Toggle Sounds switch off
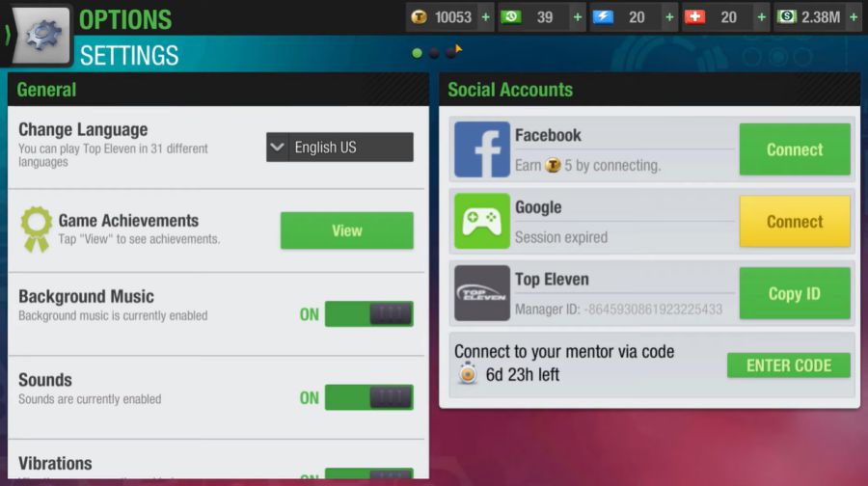Viewport: 868px width, 486px height. click(368, 397)
